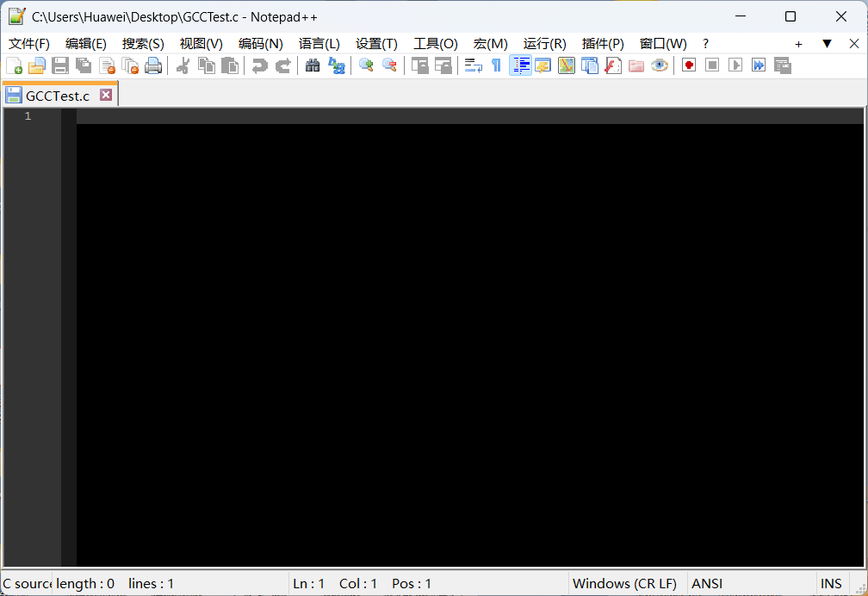Open the 工具(O) menu
Viewport: 868px width, 596px height.
pos(436,44)
